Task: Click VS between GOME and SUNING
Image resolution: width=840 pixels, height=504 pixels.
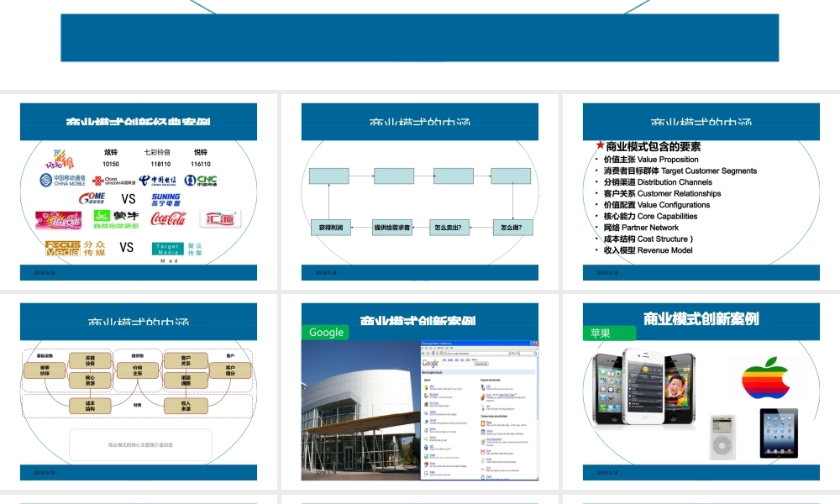Action: (x=129, y=199)
